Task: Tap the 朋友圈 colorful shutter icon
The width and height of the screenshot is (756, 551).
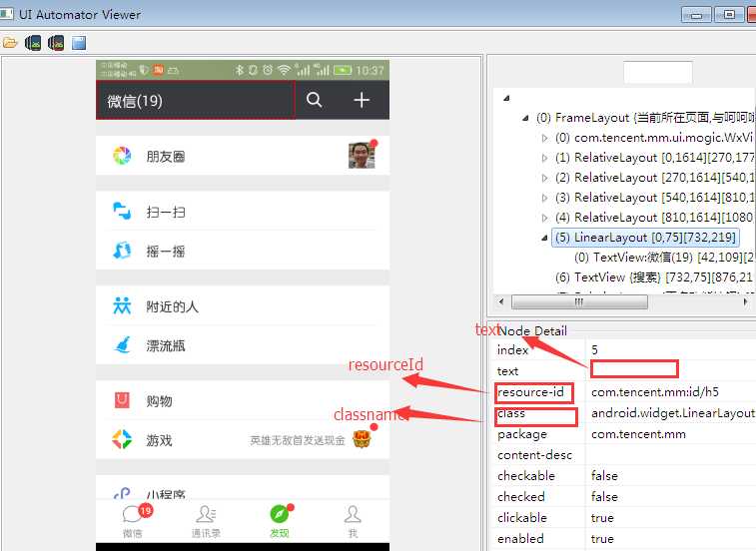Action: tap(122, 156)
